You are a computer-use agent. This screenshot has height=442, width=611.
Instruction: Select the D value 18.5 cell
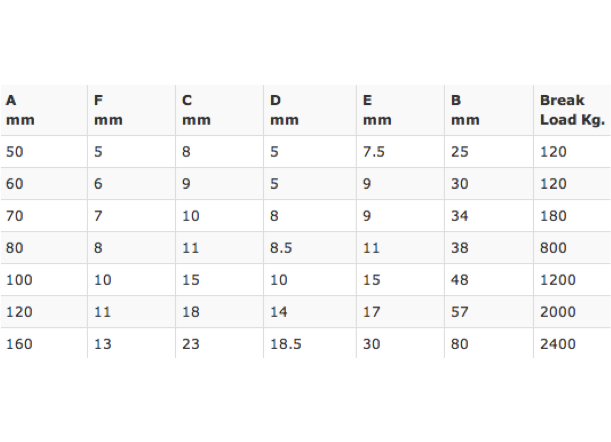[310, 343]
